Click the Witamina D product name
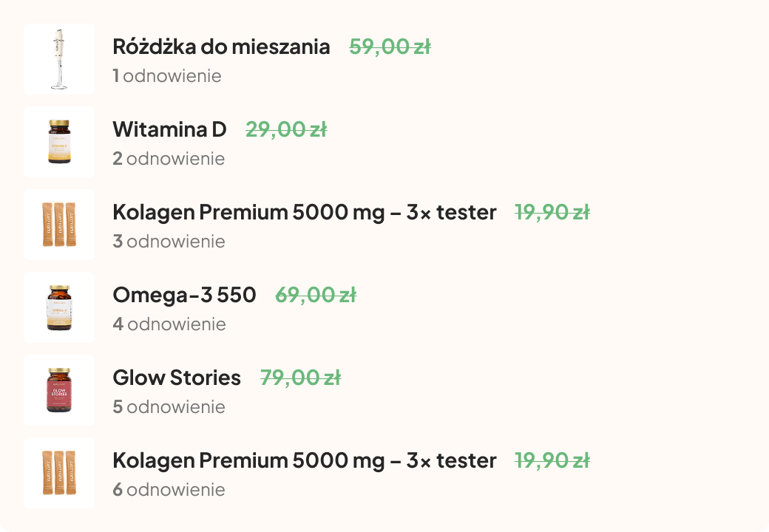Viewport: 769px width, 532px height. click(169, 130)
